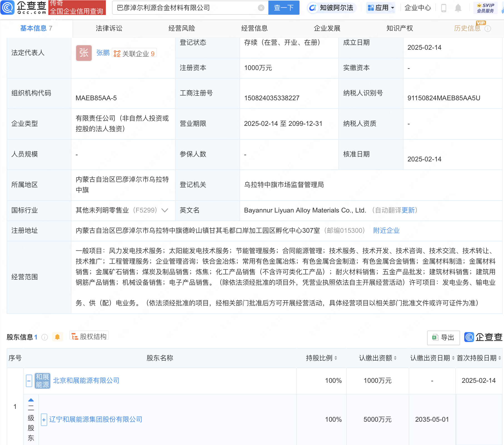Collapse 二级股东 with the up arrow
The width and height of the screenshot is (504, 445).
(31, 400)
